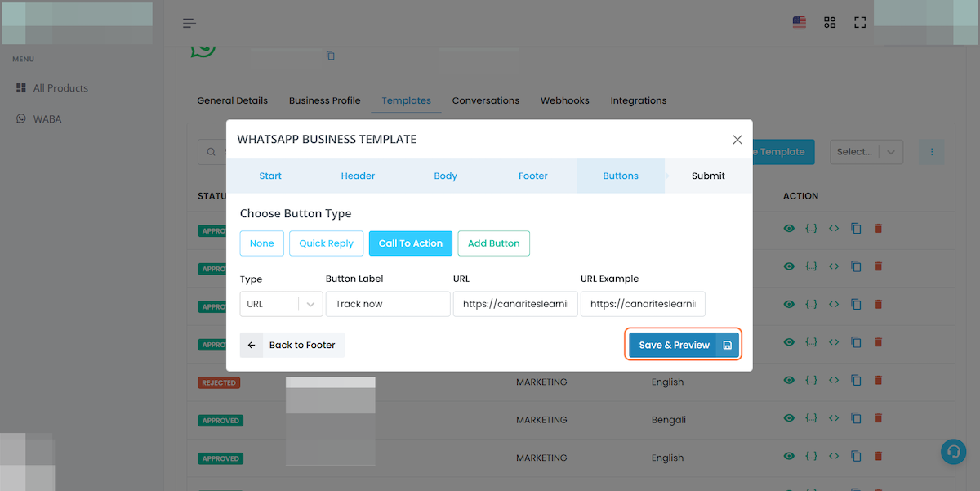The image size is (980, 491).
Task: Expand the Select... dropdown behind the dialog
Action: (866, 151)
